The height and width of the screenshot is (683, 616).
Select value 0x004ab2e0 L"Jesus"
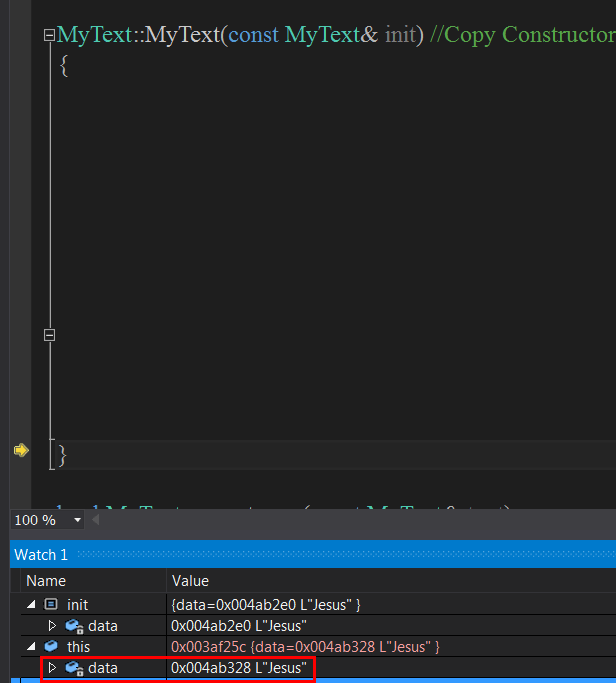(x=239, y=626)
